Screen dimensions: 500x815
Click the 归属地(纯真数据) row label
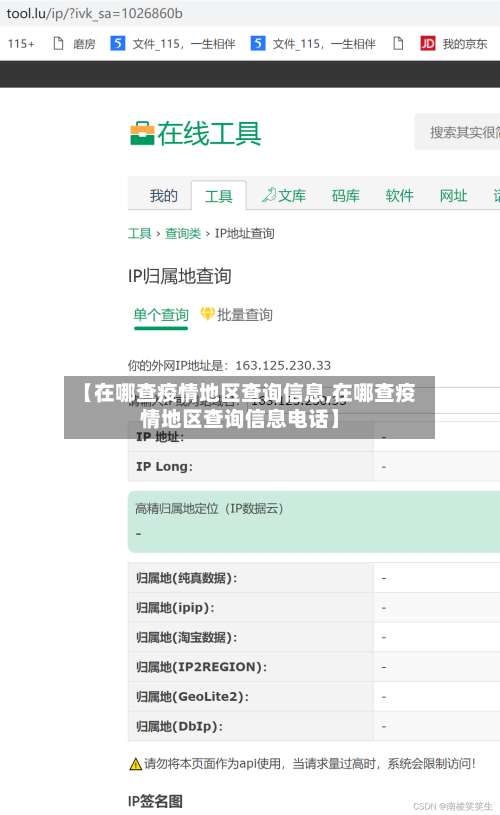[x=187, y=578]
